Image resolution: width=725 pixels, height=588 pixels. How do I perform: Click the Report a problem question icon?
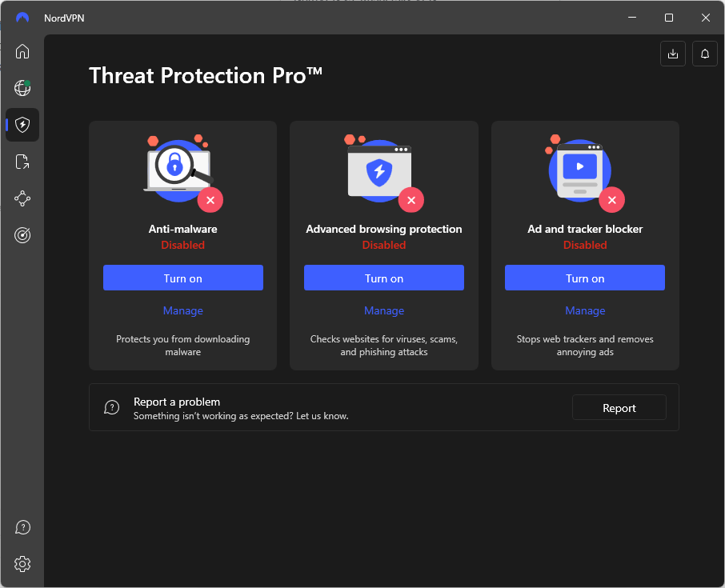pos(112,407)
